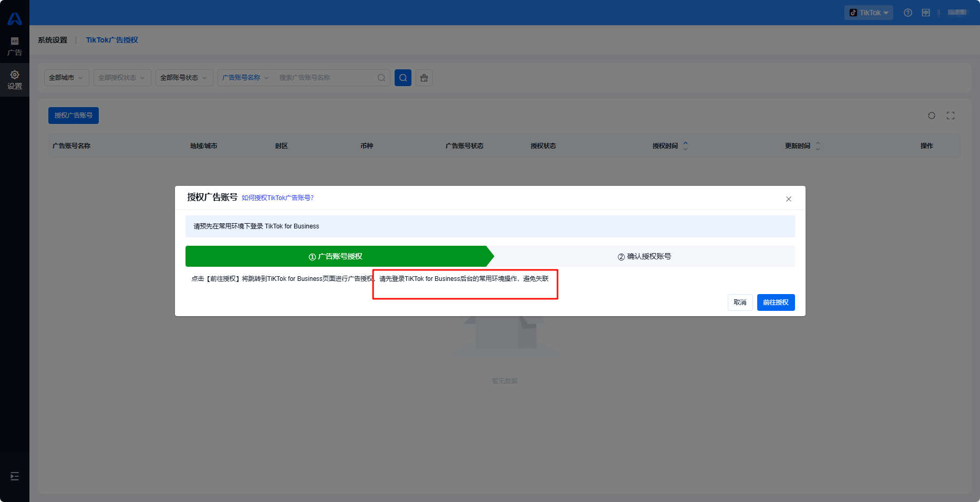The height and width of the screenshot is (502, 980).
Task: Close the 授权广告账号 dialog
Action: coord(789,199)
